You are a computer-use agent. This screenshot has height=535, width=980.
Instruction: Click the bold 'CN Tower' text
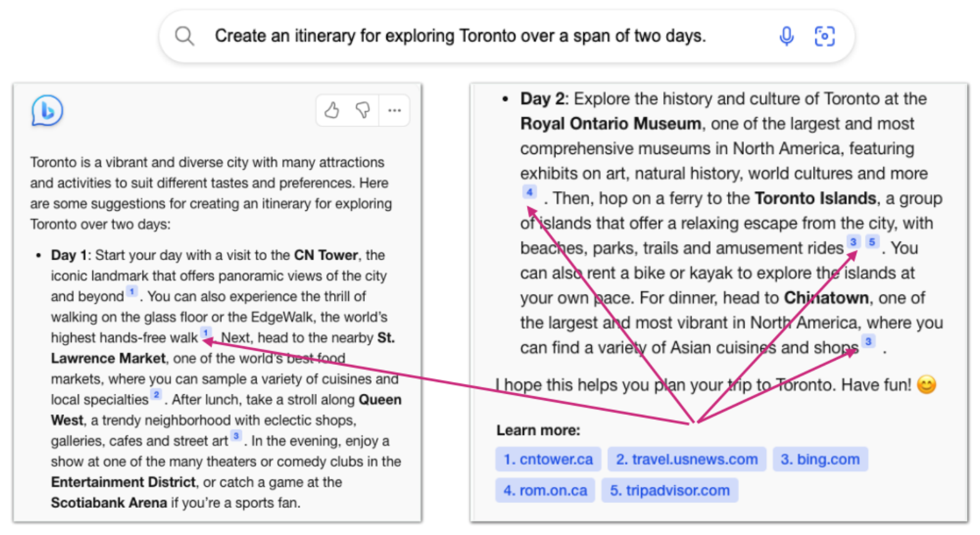(325, 255)
